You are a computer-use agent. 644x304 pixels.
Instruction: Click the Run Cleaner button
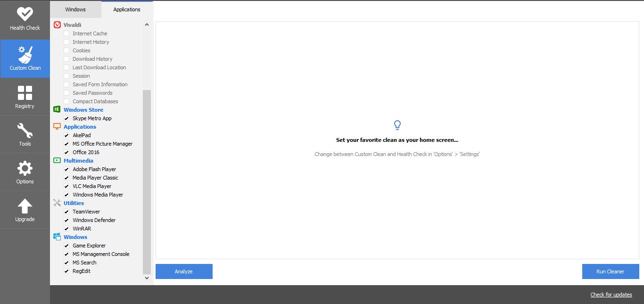[x=610, y=271]
